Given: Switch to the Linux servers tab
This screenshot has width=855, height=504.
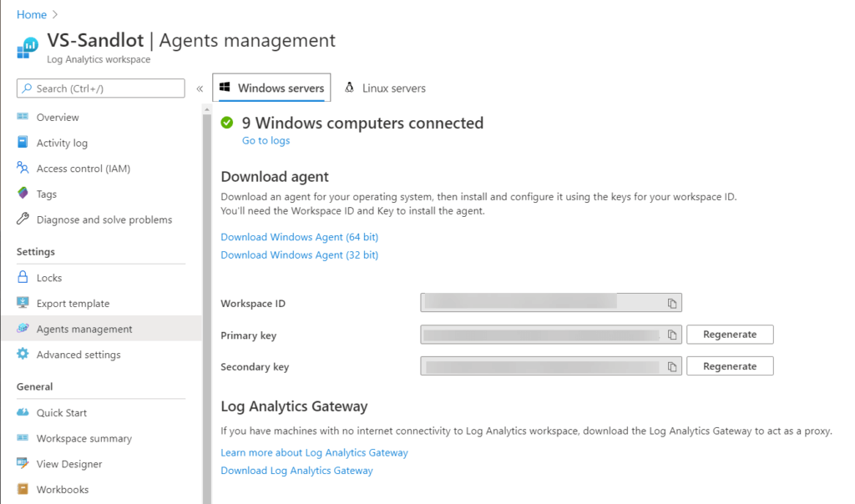Looking at the screenshot, I should (385, 88).
